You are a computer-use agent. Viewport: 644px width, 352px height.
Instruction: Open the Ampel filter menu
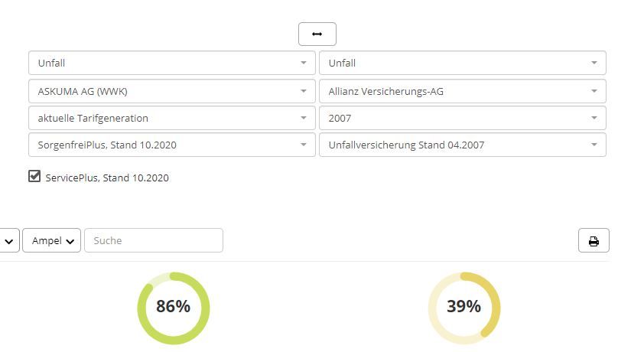click(52, 241)
